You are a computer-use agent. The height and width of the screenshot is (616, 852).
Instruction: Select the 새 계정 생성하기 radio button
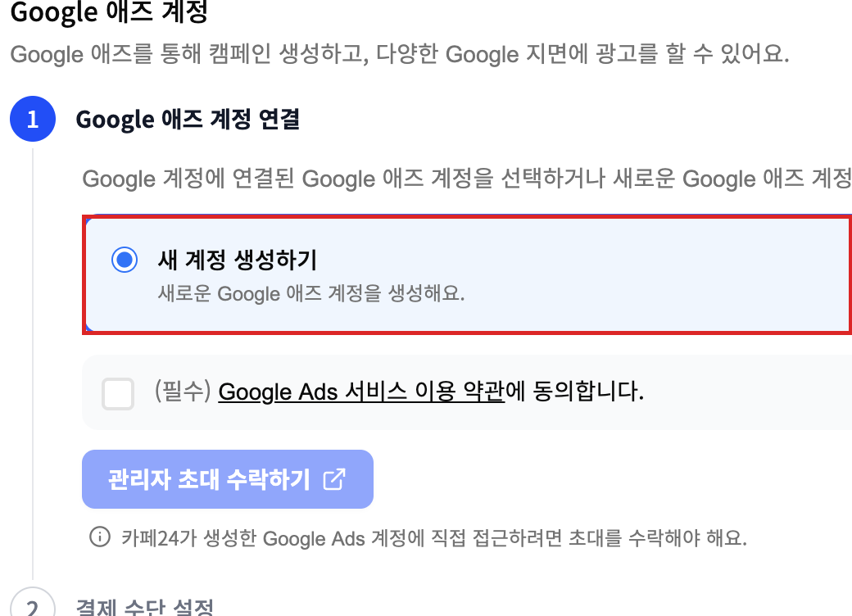[x=125, y=260]
